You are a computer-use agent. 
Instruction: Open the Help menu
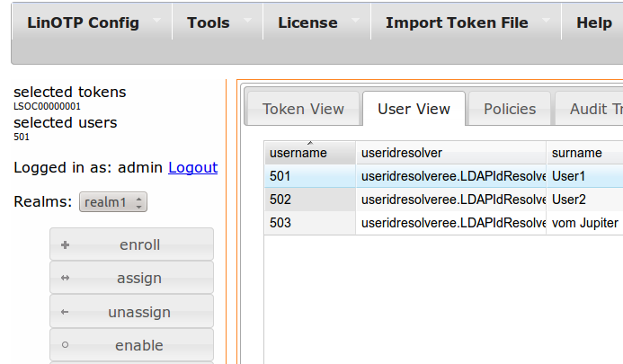tap(593, 23)
